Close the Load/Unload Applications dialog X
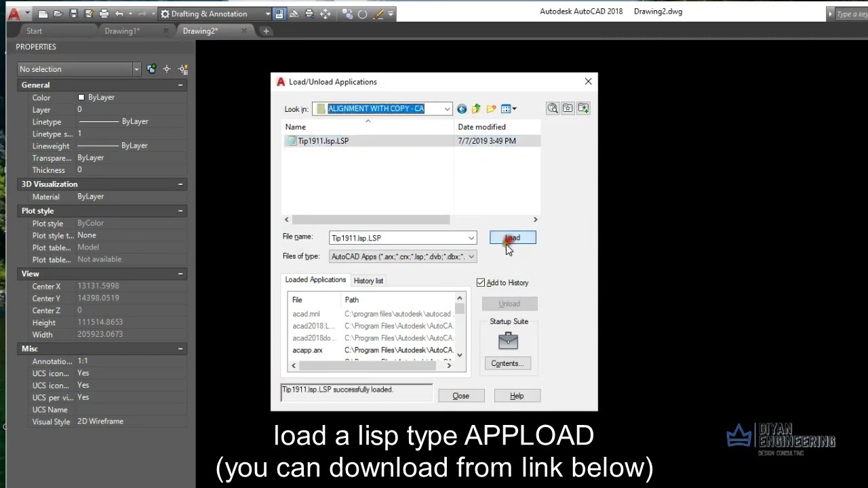The height and width of the screenshot is (488, 868). (x=588, y=81)
